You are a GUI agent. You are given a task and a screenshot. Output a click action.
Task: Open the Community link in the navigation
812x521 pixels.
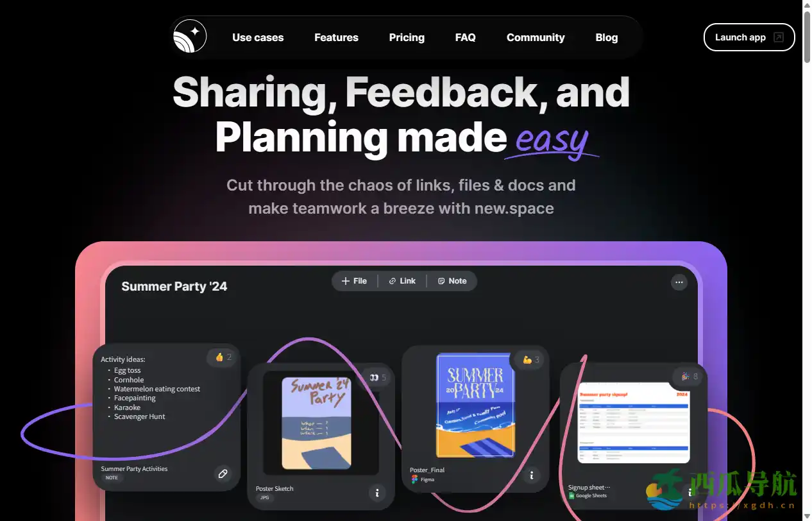point(536,37)
